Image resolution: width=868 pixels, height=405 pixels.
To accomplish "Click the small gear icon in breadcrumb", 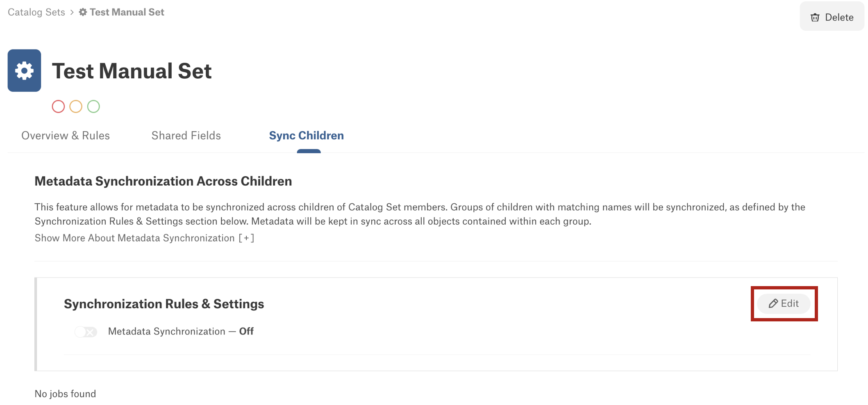I will (83, 12).
